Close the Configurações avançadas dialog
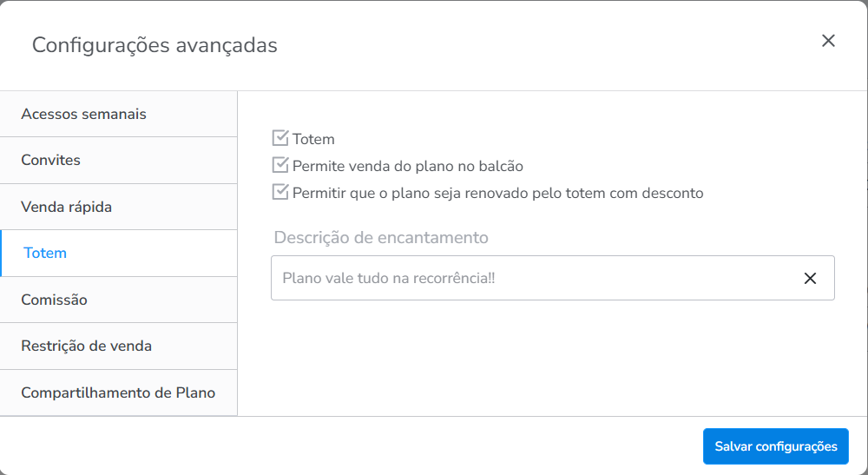868x475 pixels. 828,41
